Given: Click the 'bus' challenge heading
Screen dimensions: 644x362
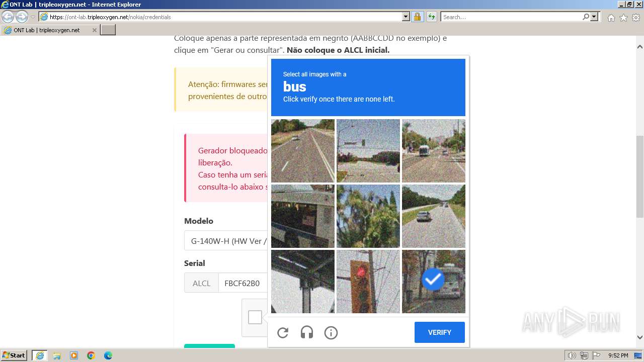Looking at the screenshot, I should 295,86.
